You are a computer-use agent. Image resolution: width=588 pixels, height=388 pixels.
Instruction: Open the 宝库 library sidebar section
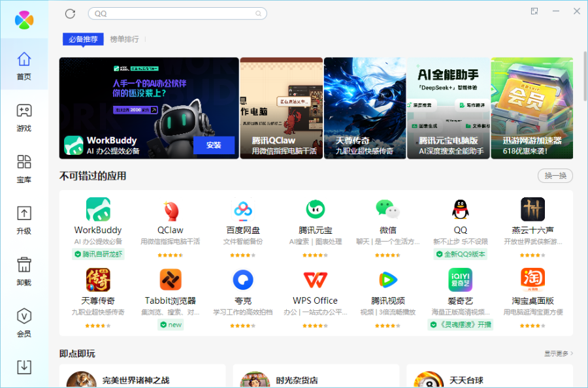24,169
